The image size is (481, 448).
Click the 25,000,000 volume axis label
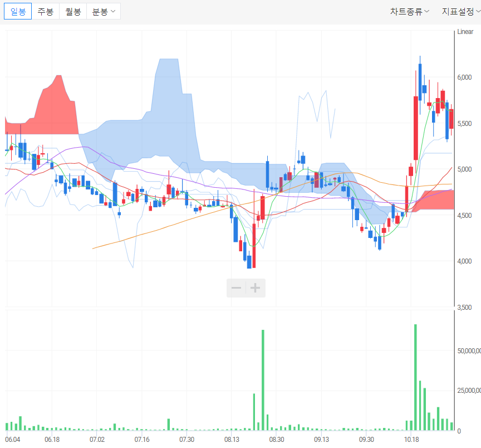coord(469,391)
